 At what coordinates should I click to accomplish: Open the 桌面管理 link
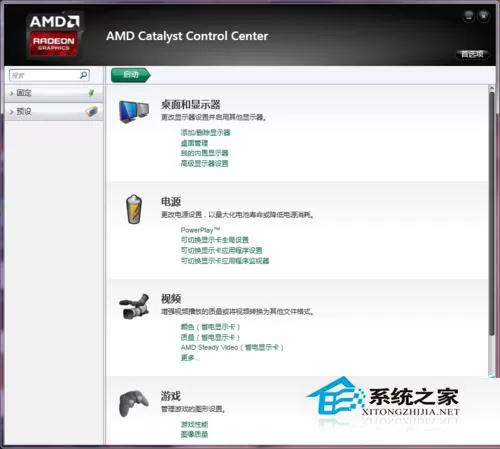194,143
